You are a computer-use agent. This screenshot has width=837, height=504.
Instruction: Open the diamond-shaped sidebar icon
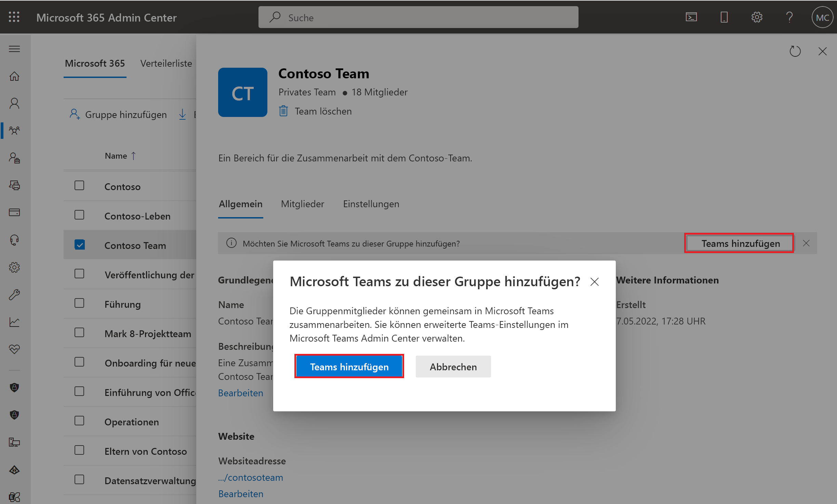pos(14,470)
